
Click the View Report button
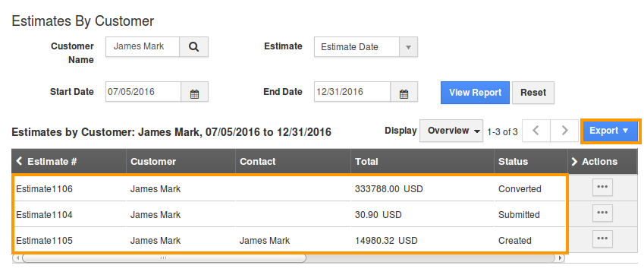(x=475, y=93)
